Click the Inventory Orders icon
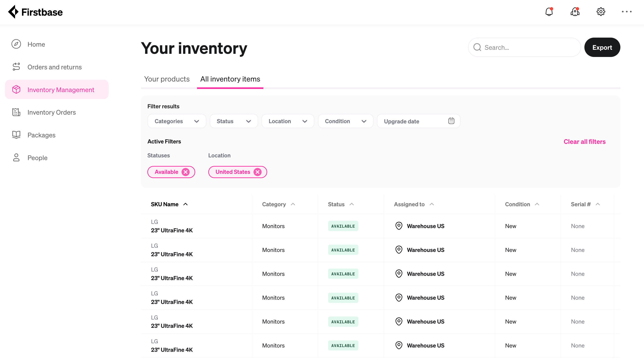644x358 pixels. 16,112
